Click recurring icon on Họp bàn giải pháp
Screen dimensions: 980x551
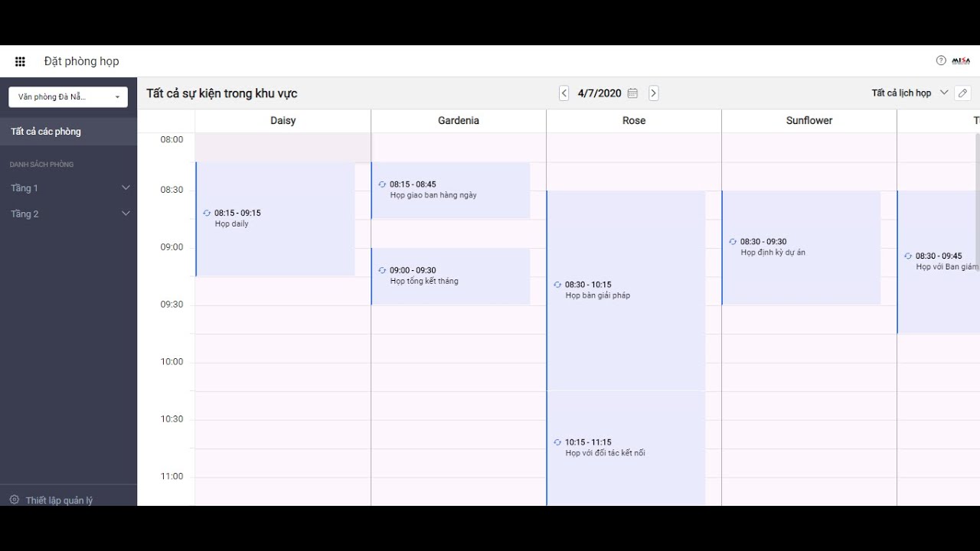pyautogui.click(x=557, y=285)
